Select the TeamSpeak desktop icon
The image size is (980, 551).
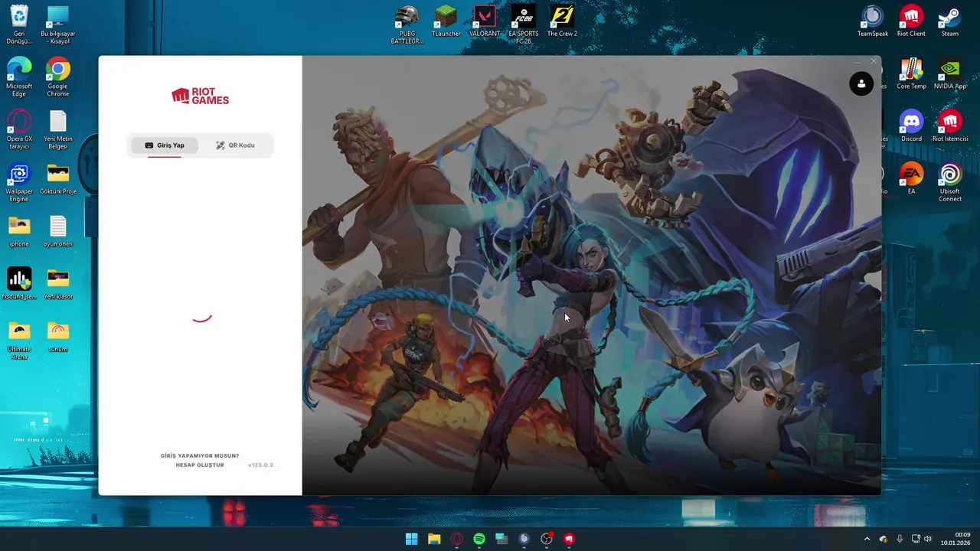(873, 21)
